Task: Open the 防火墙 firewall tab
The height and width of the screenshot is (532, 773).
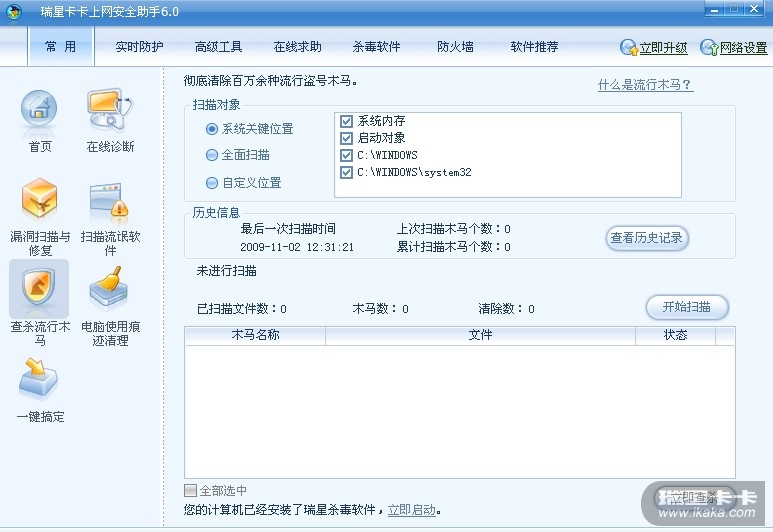Action: click(455, 47)
